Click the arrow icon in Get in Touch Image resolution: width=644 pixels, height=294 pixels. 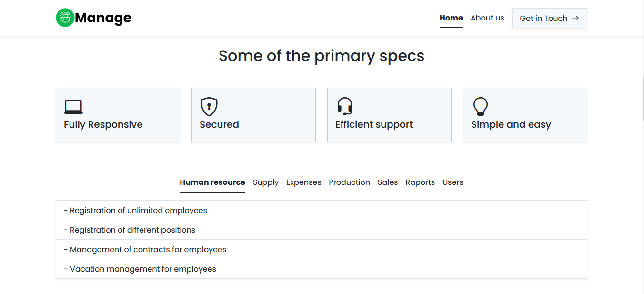tap(575, 18)
